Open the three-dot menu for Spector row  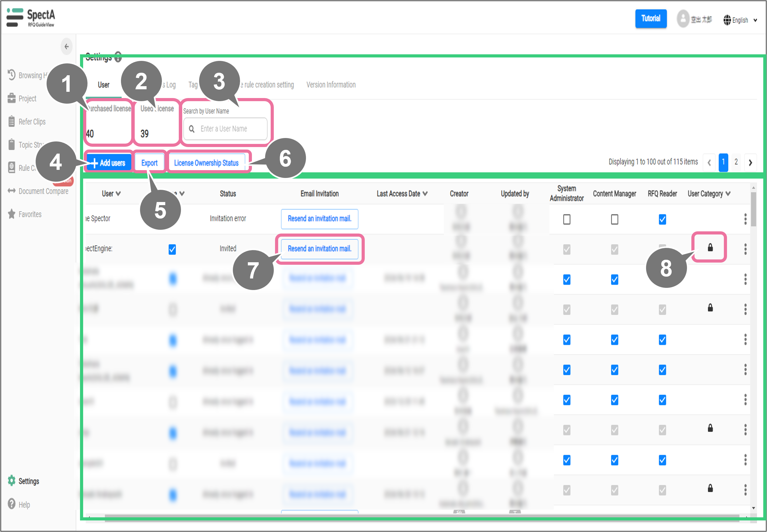coord(745,219)
